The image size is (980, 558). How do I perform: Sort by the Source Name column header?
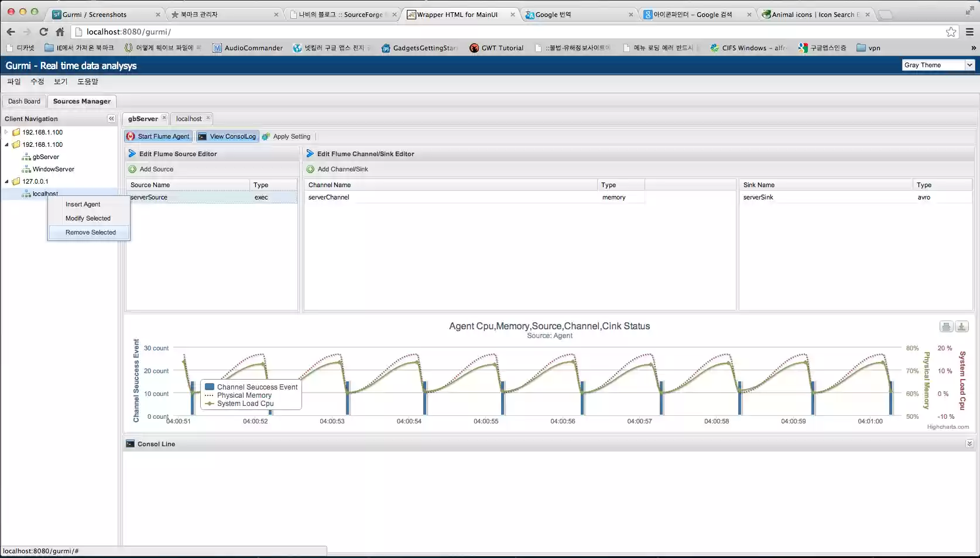click(188, 185)
